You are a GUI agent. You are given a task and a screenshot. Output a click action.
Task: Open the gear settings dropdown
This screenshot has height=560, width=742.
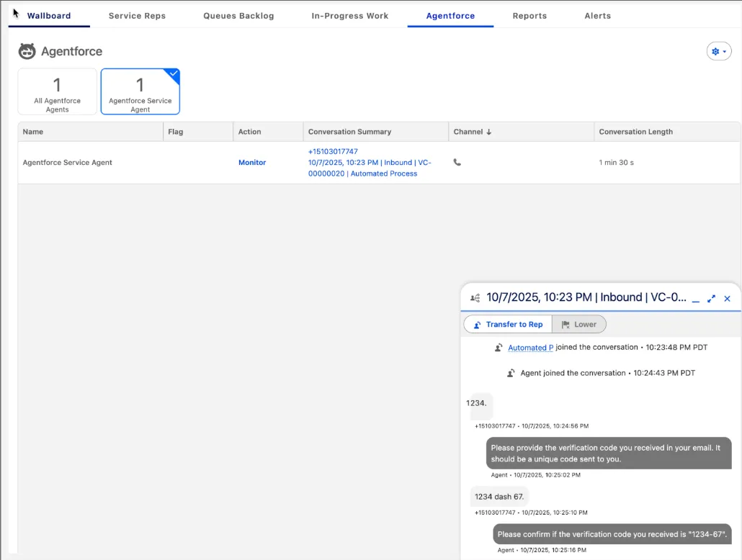pyautogui.click(x=718, y=51)
